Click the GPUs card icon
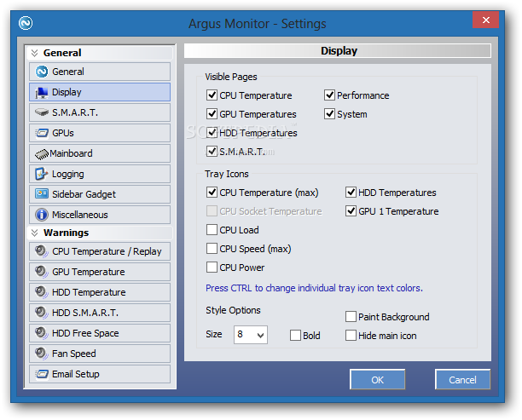 42,133
